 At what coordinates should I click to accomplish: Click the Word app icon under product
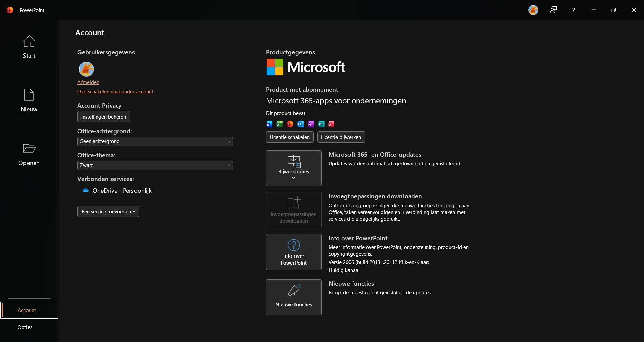pyautogui.click(x=269, y=124)
